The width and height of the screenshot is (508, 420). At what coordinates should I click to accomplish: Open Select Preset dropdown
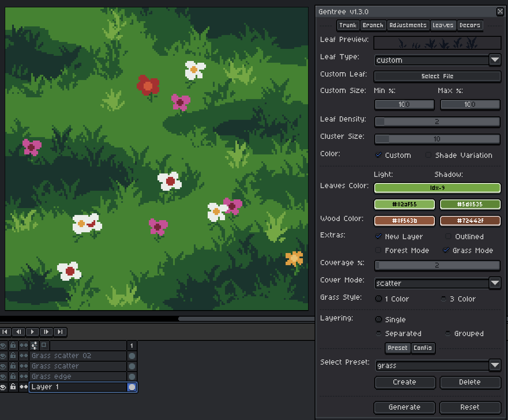[495, 365]
